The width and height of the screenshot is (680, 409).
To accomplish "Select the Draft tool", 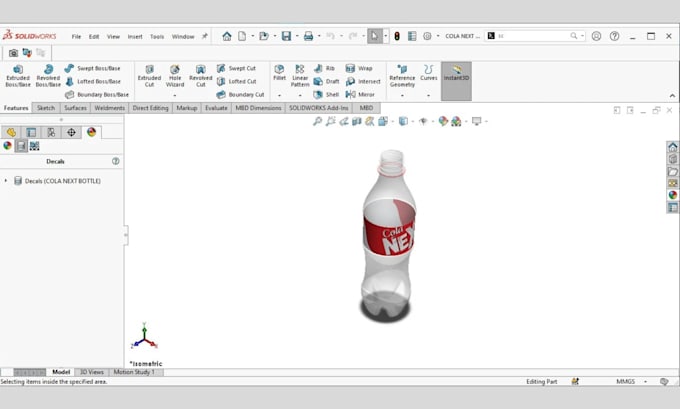I will point(326,82).
